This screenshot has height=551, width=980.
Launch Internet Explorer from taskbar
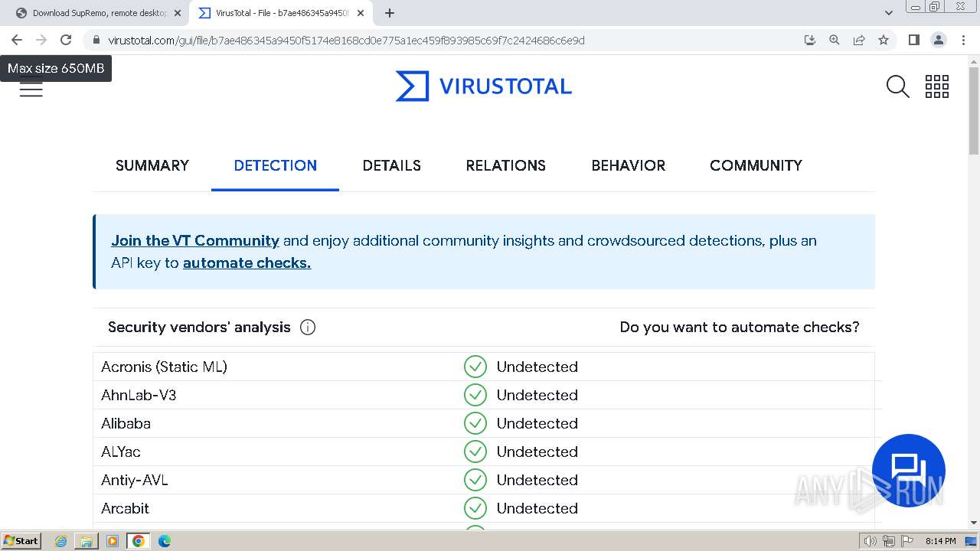(61, 541)
